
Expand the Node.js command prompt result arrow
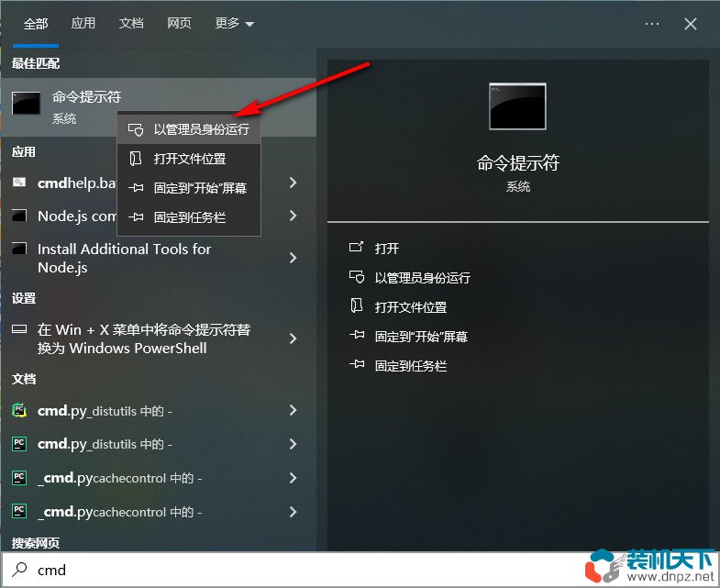point(293,216)
